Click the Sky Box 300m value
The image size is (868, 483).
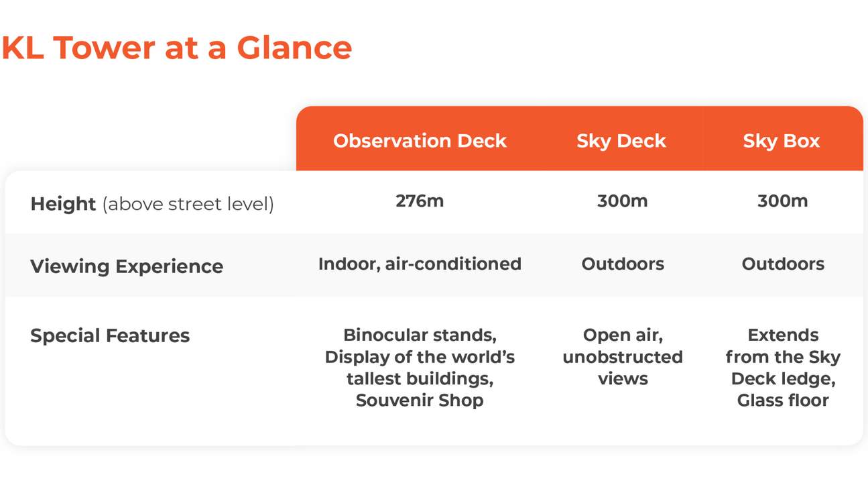coord(783,201)
